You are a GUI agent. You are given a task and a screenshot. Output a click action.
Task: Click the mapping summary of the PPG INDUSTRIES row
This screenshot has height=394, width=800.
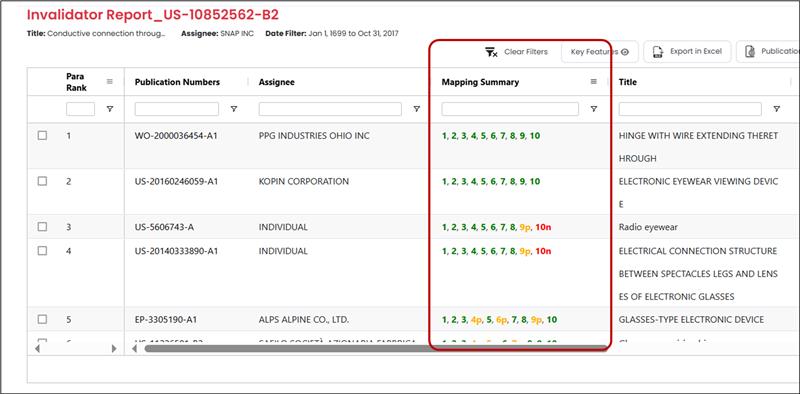pos(491,136)
